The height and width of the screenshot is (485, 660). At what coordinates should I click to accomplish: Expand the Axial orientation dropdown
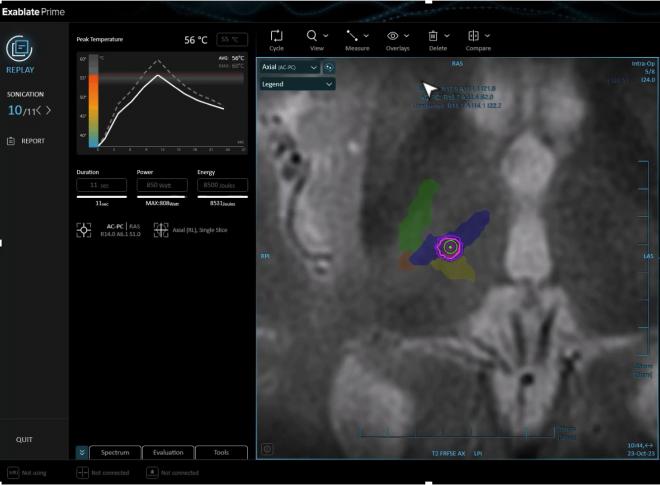313,67
